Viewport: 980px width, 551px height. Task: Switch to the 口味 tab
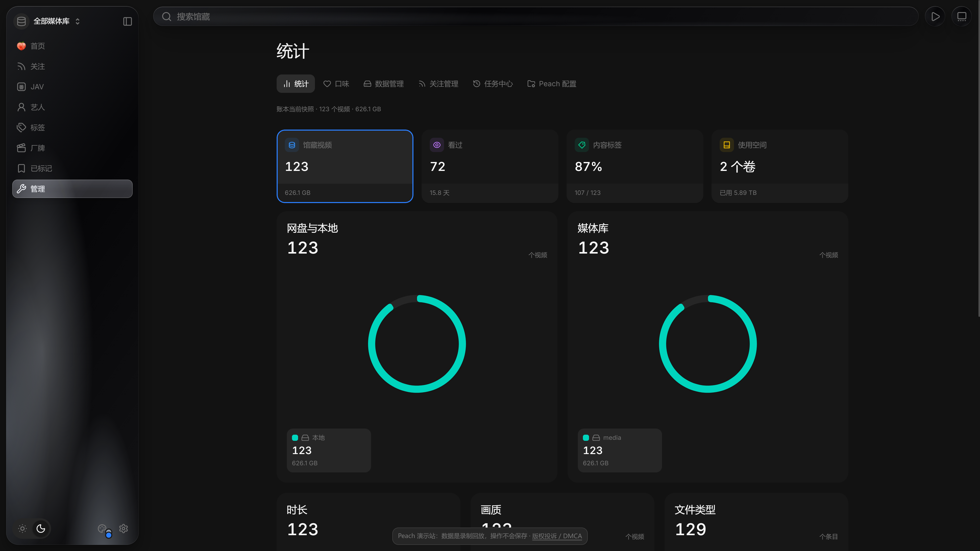336,84
